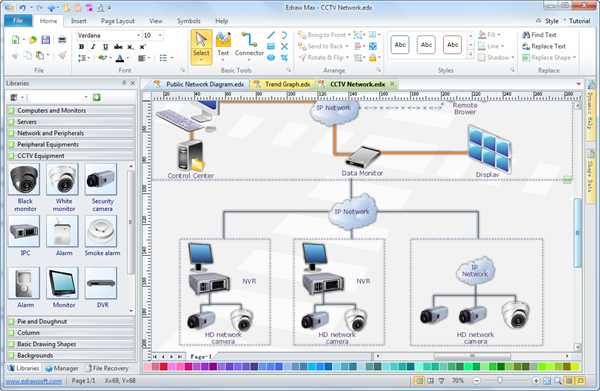
Task: Open the Help ribbon tab
Action: [222, 21]
